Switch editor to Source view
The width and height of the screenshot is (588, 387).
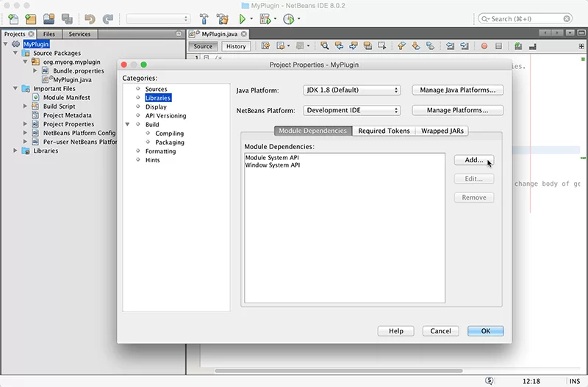203,46
